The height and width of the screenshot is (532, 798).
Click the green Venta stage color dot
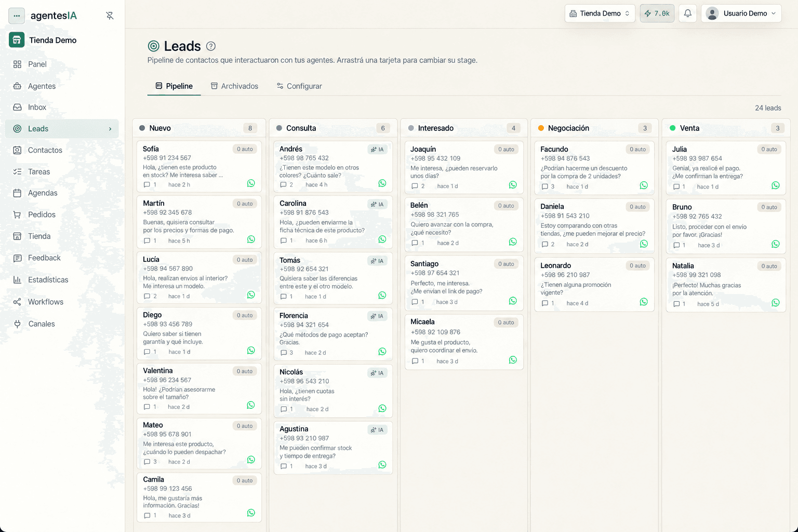click(673, 128)
